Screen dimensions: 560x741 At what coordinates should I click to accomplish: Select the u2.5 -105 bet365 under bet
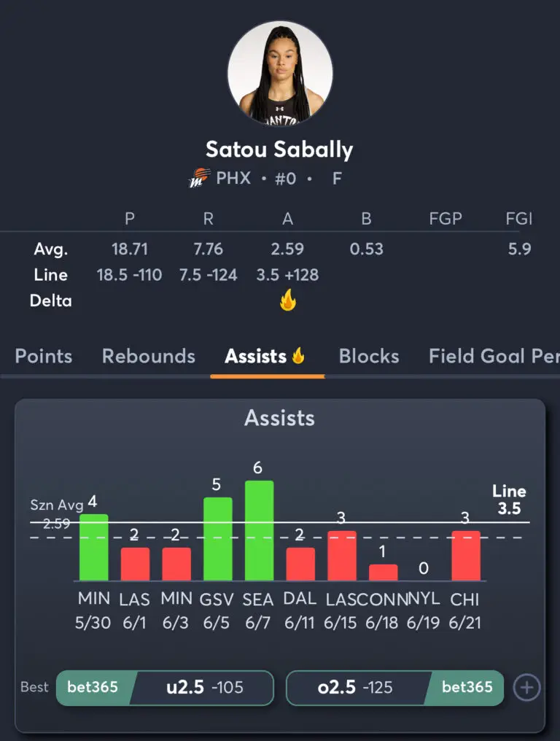[165, 688]
